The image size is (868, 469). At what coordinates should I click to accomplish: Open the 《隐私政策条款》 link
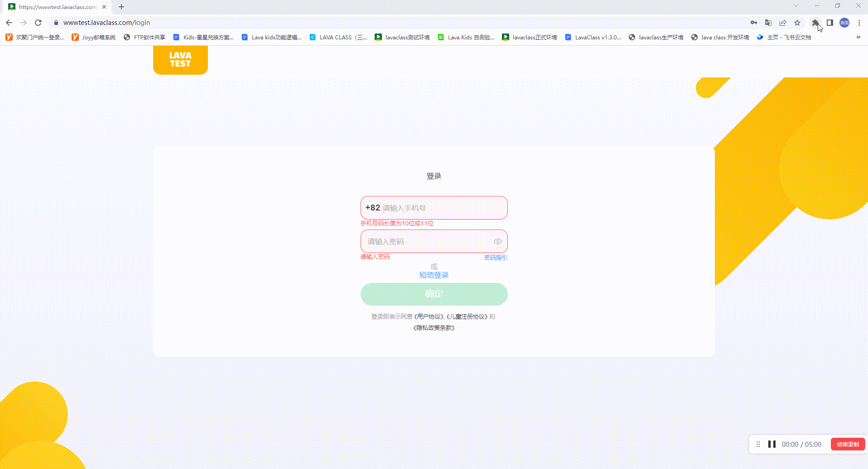click(434, 328)
